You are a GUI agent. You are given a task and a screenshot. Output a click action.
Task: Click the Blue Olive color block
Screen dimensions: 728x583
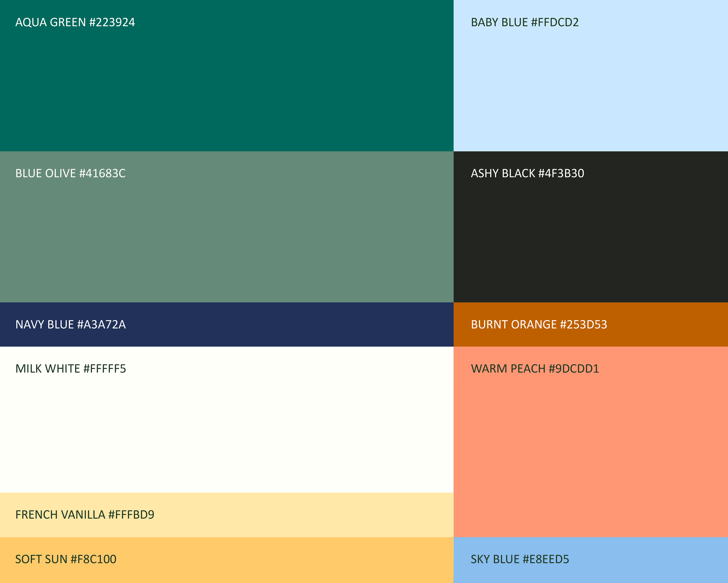(x=226, y=236)
